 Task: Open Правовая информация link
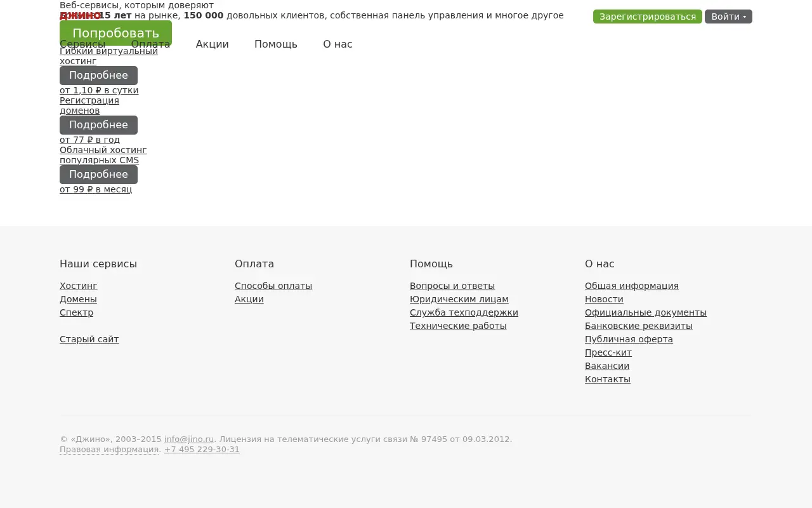[109, 449]
